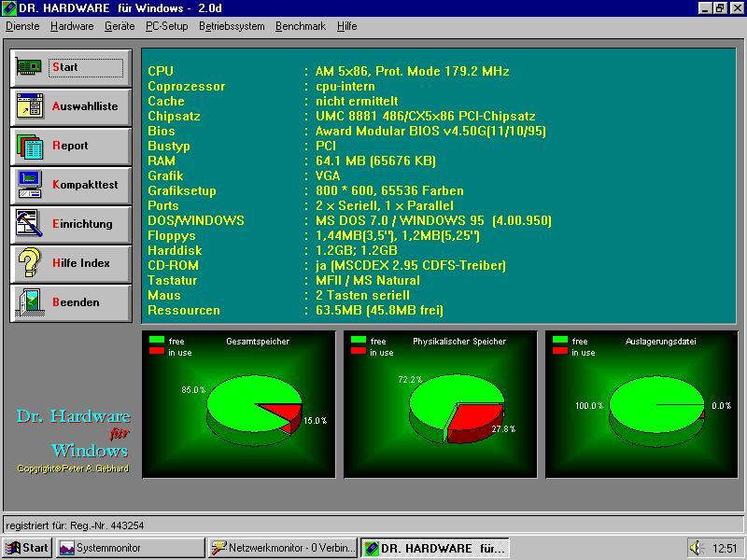Click the Kompakttest computer icon

coord(30,184)
